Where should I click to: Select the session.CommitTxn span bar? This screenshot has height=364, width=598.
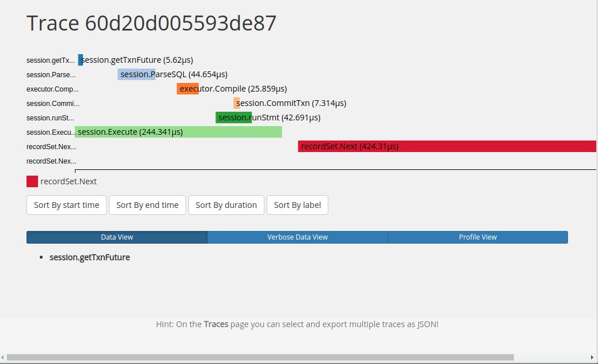(236, 103)
